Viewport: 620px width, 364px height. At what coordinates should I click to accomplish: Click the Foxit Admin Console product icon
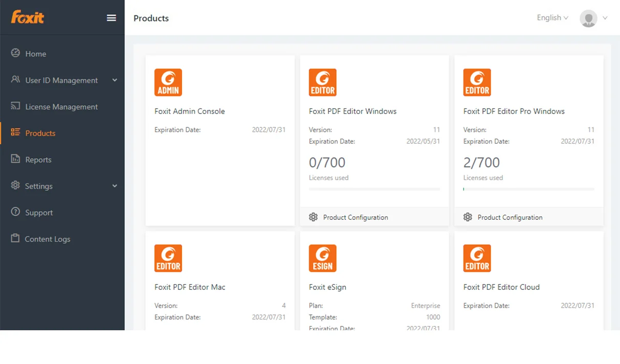[168, 82]
